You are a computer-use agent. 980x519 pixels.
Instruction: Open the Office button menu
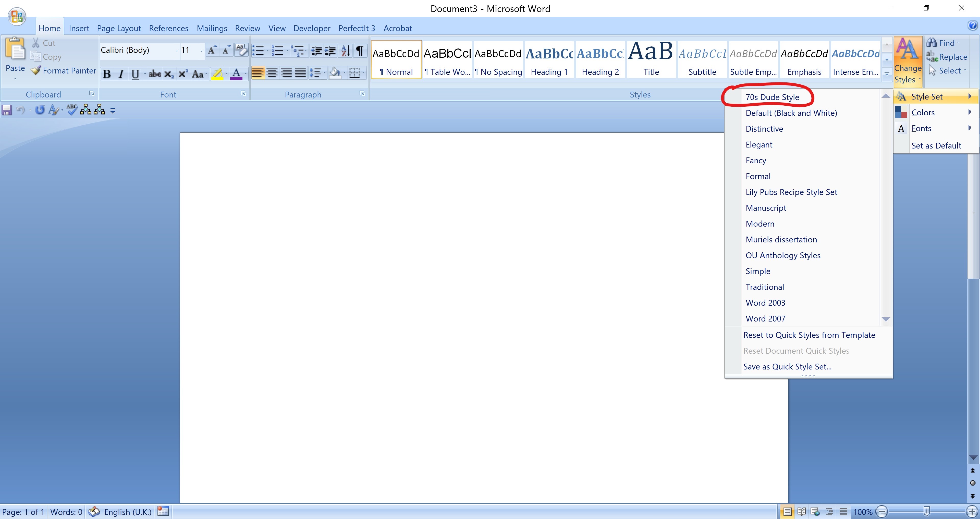pos(17,16)
